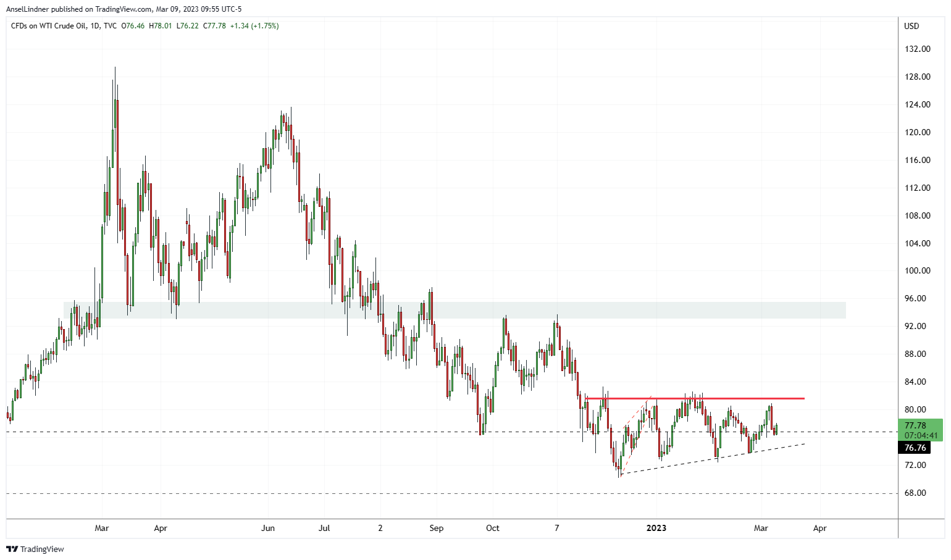Click the 116.00 price axis label

tap(917, 160)
